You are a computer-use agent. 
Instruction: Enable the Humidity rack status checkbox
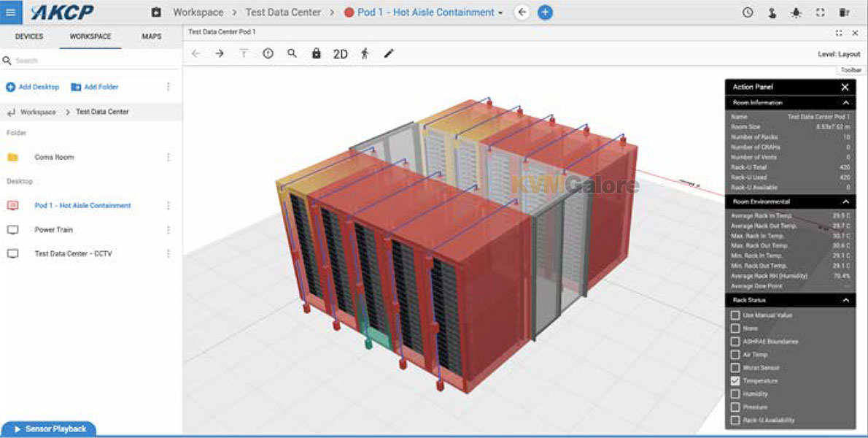click(735, 394)
